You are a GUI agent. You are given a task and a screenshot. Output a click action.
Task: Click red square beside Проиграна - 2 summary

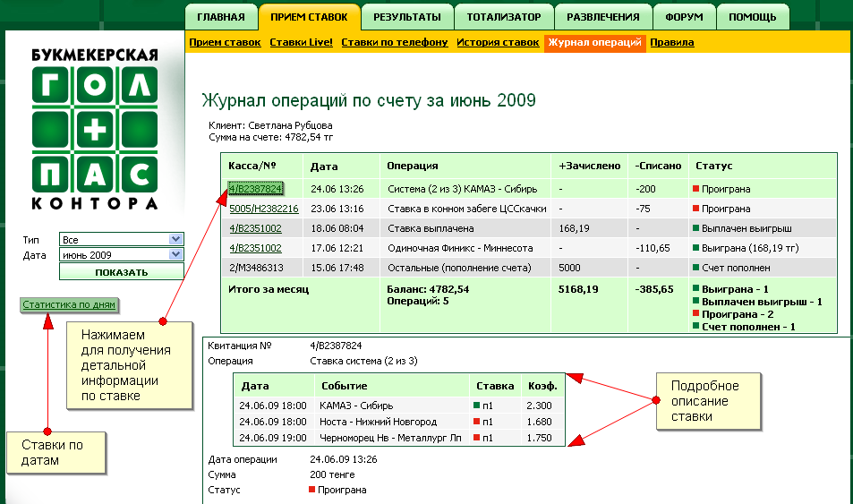click(x=695, y=313)
